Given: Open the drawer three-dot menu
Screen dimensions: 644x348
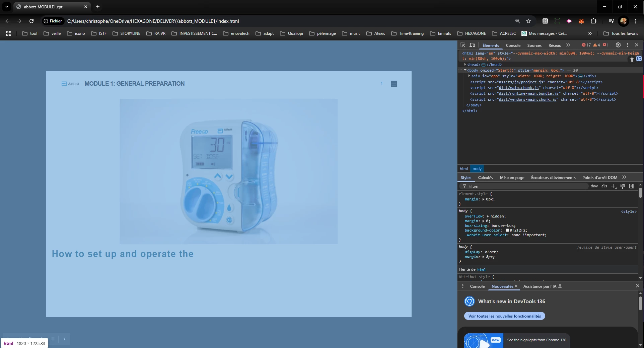Looking at the screenshot, I should coord(463,286).
